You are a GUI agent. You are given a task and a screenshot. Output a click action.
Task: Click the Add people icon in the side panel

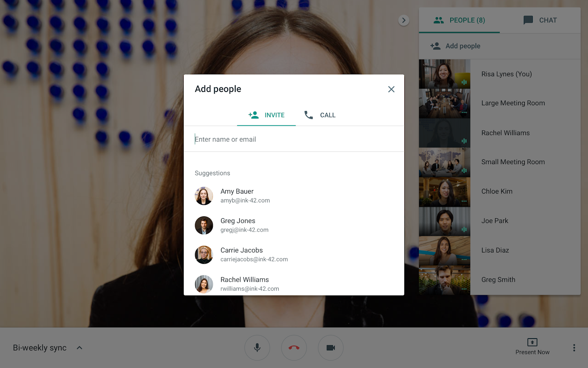(x=435, y=46)
